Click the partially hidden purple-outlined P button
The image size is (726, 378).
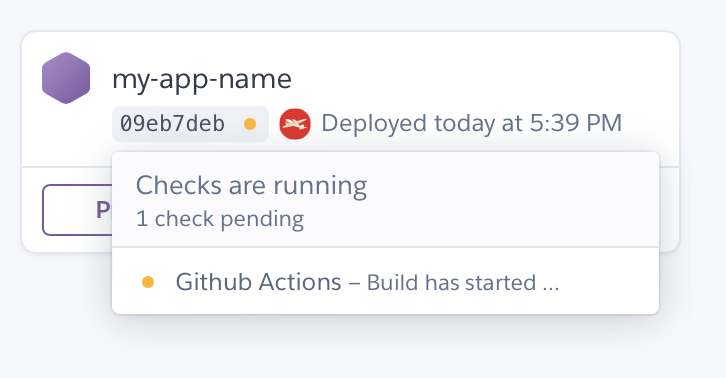(77, 210)
